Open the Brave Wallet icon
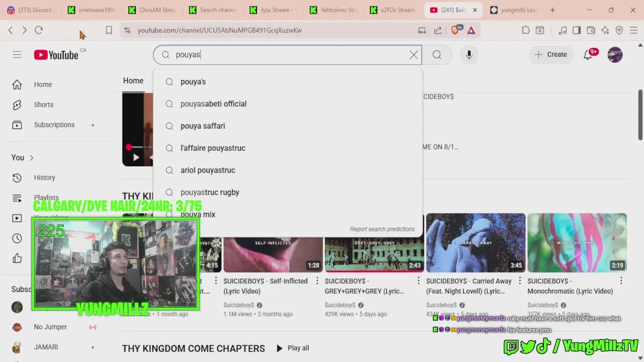The image size is (644, 362). pos(591,30)
